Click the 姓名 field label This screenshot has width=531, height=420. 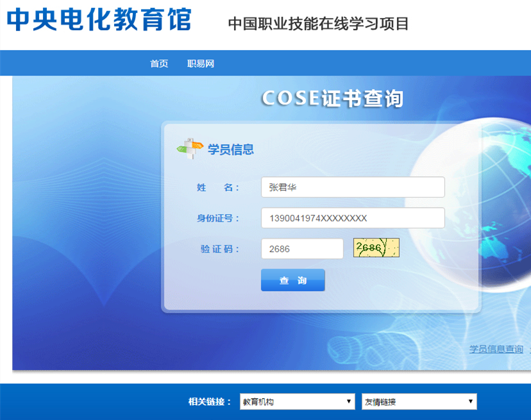click(x=218, y=187)
